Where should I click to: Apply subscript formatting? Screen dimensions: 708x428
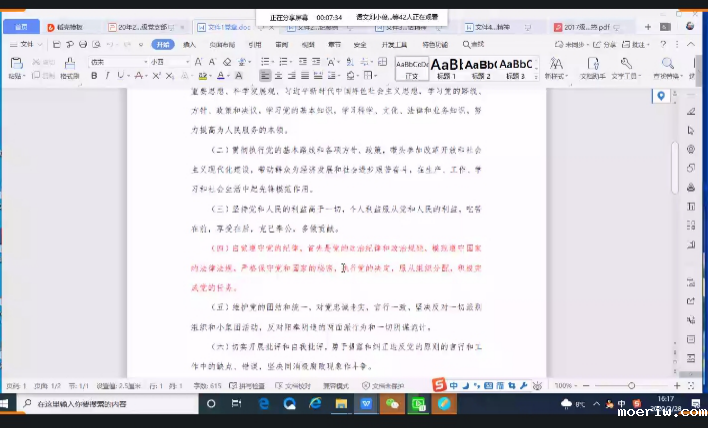point(169,75)
